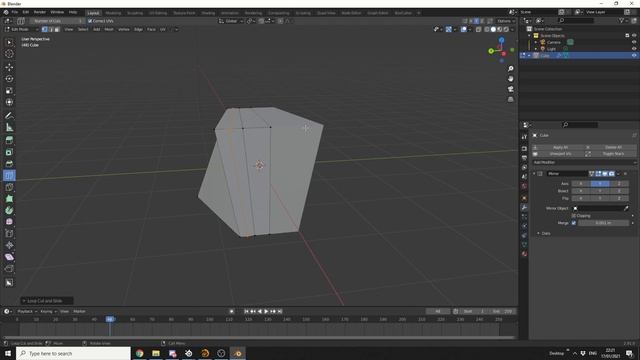Hide the Cube in the outliner
This screenshot has width=640, height=360.
click(634, 56)
